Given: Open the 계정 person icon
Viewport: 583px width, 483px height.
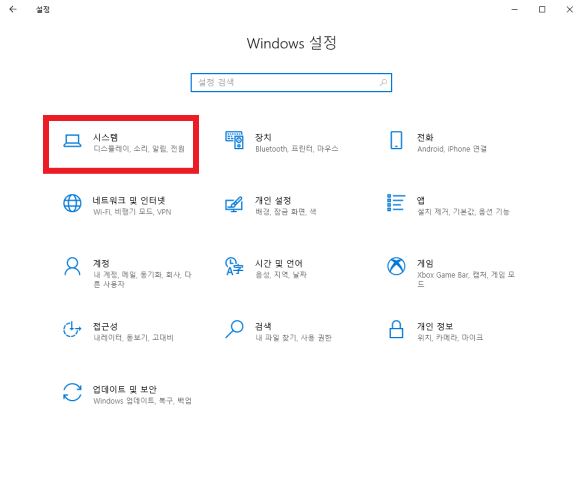Looking at the screenshot, I should (72, 266).
